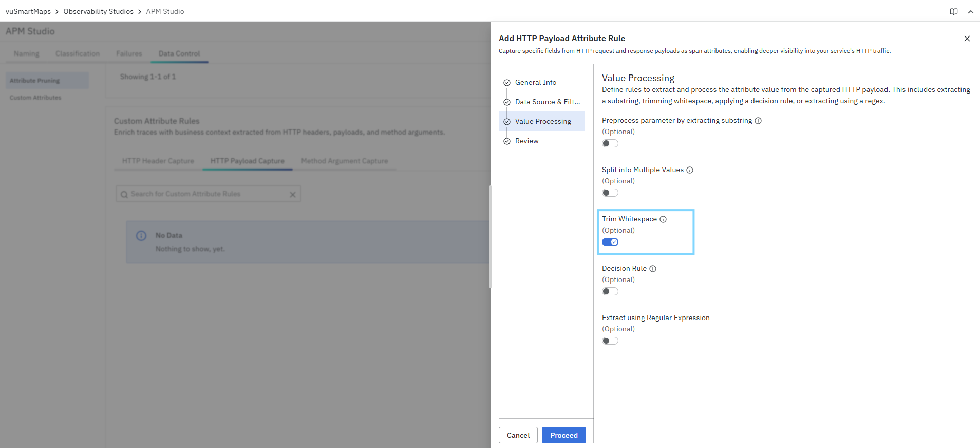Switch to the Classification tab

78,53
